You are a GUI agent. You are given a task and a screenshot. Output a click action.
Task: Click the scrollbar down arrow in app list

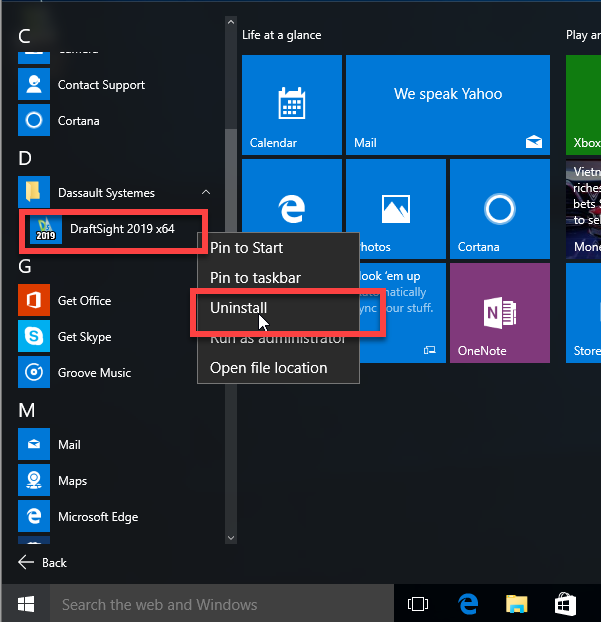[x=231, y=538]
